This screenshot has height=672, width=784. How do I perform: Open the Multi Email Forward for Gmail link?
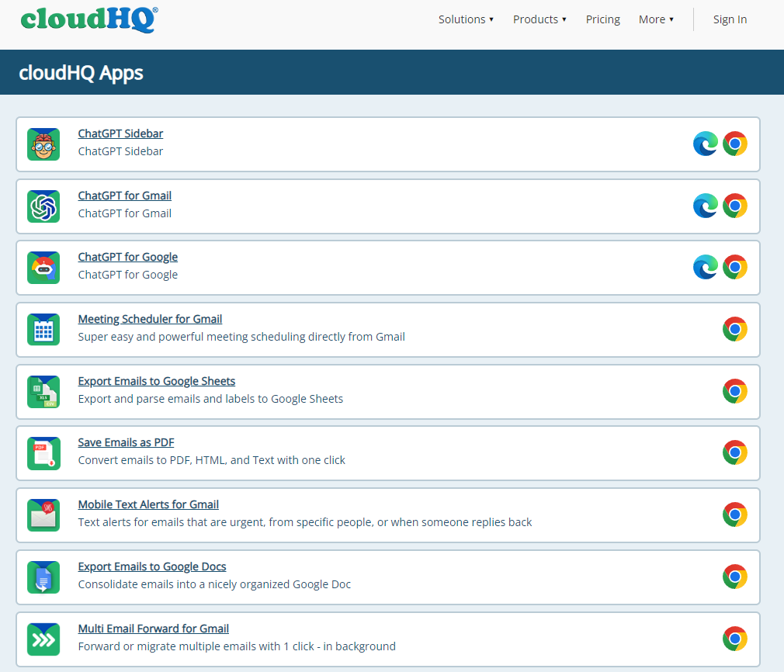[x=154, y=629]
